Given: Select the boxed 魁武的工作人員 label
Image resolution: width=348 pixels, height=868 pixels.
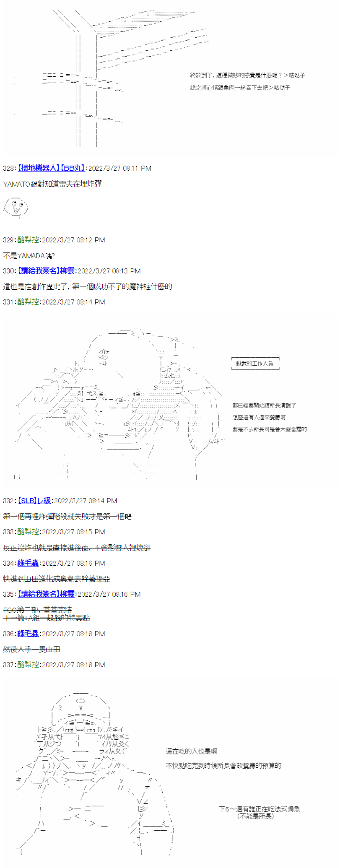Looking at the screenshot, I should (x=255, y=364).
